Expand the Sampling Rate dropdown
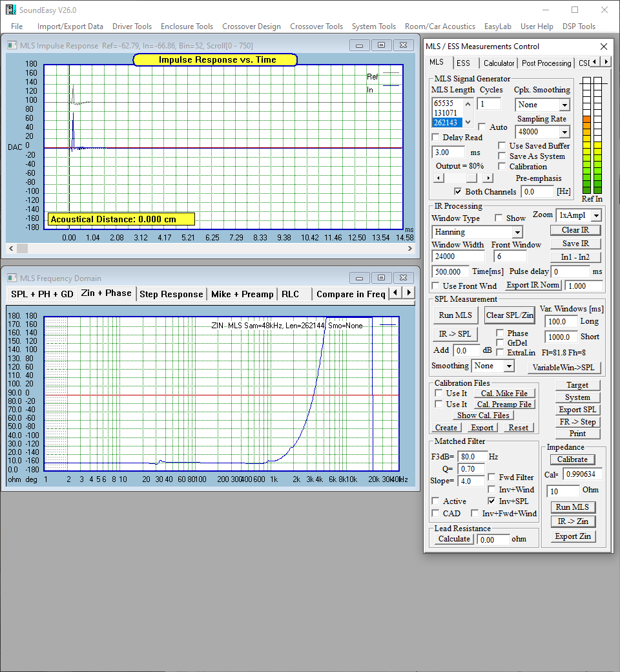This screenshot has height=672, width=620. tap(564, 132)
